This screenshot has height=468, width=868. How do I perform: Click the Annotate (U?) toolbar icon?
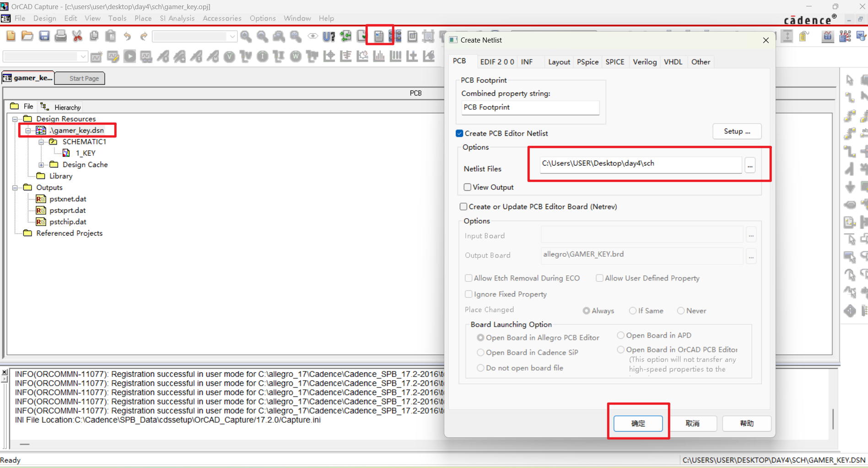point(329,36)
